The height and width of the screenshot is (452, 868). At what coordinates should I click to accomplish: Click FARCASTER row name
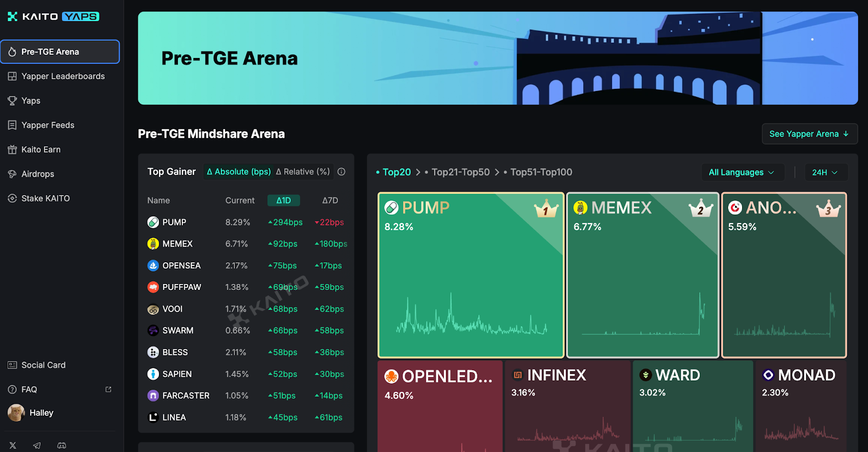[x=186, y=396]
